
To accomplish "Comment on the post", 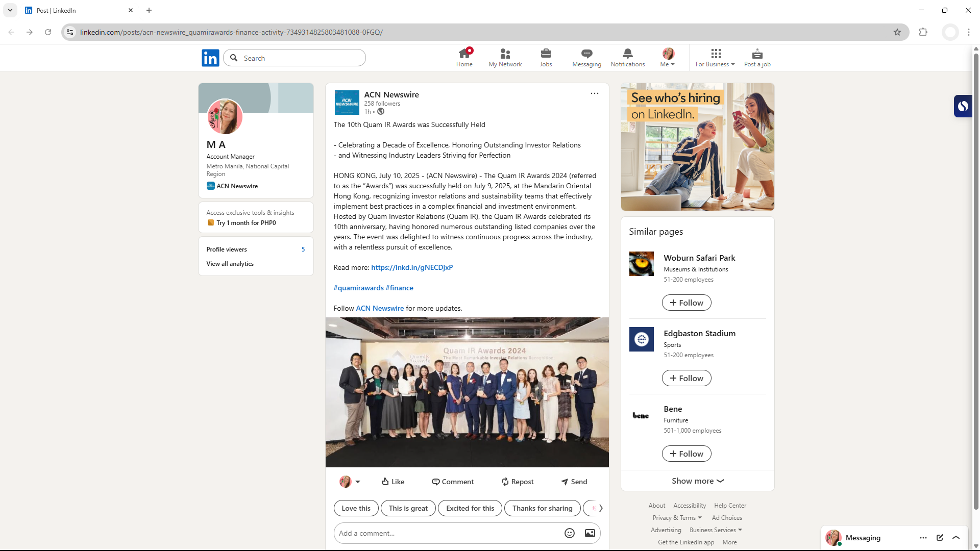I will [453, 482].
